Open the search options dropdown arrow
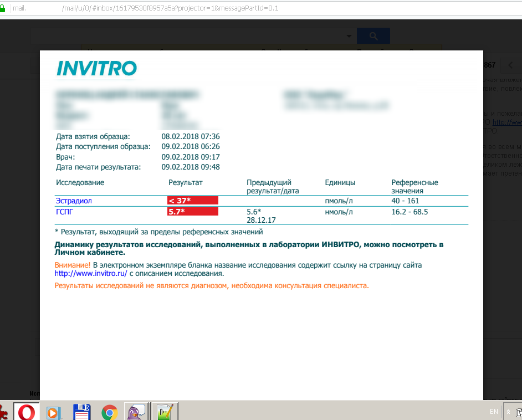 pos(349,36)
